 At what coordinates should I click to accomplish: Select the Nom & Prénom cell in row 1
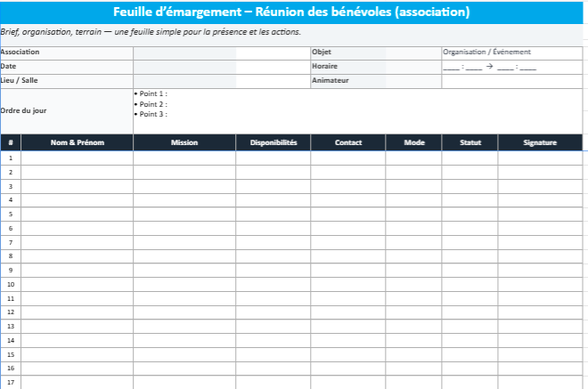pyautogui.click(x=77, y=158)
